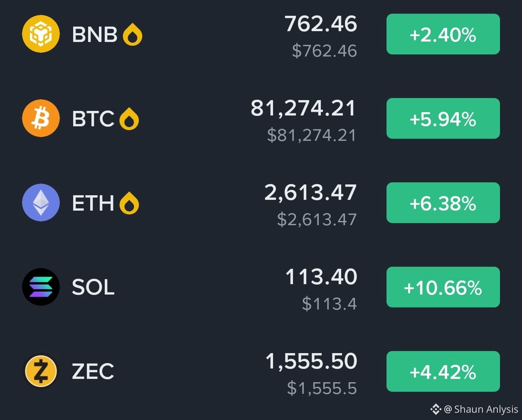This screenshot has width=522, height=420.
Task: Click the Solana logo icon
Action: (x=41, y=287)
